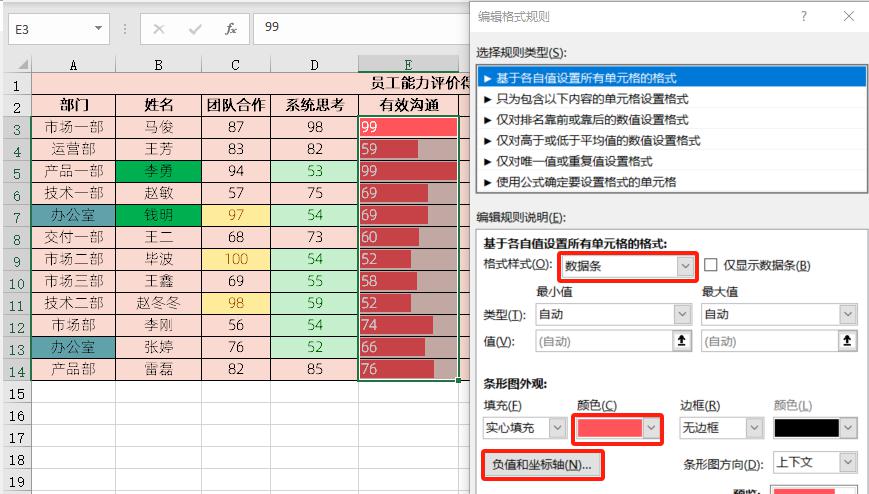The width and height of the screenshot is (869, 494).
Task: Click the yellow cell containing 100
Action: coord(236,259)
